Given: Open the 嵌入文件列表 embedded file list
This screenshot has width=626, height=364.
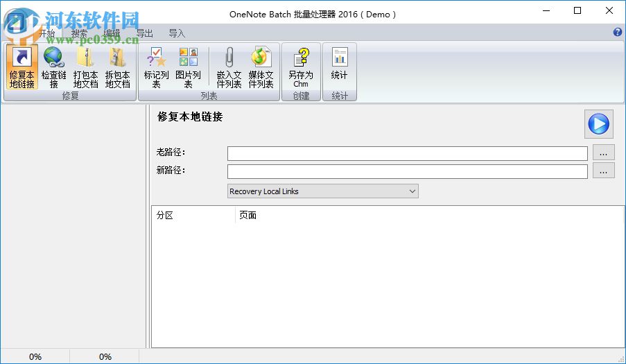Looking at the screenshot, I should (x=229, y=67).
